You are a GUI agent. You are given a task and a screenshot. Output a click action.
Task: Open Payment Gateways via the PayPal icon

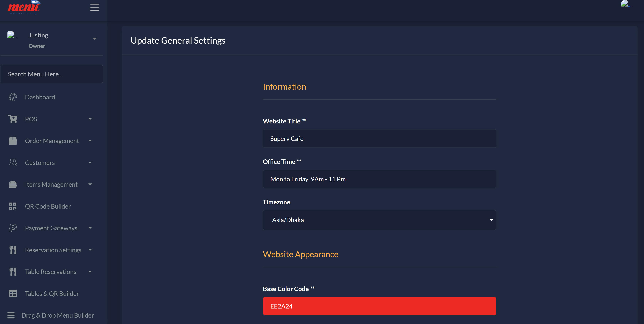(x=12, y=228)
